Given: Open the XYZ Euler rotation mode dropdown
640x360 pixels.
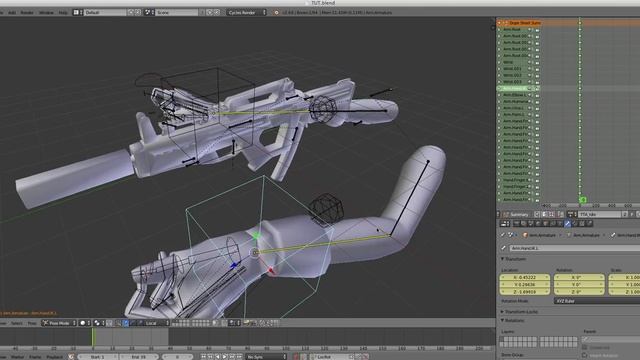Looking at the screenshot, I should (597, 301).
